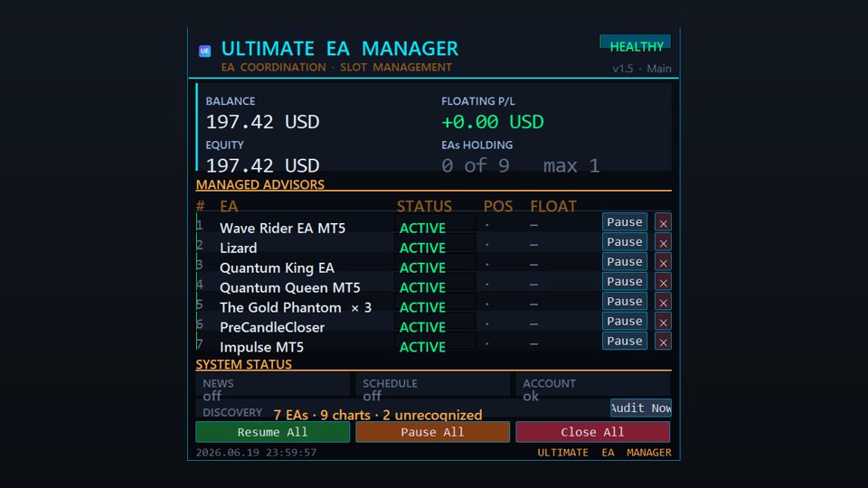Remove Quantum King EA with X
Viewport: 868px width, 488px height.
[x=663, y=262]
